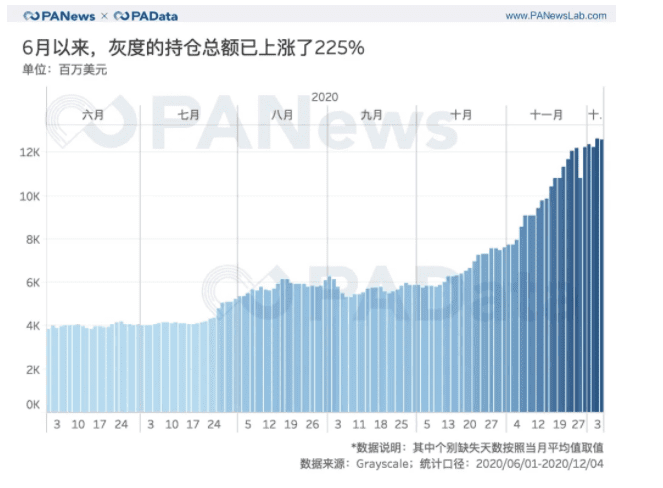663x488 pixels.
Task: Click the 4K y-axis label
Action: [x=33, y=326]
